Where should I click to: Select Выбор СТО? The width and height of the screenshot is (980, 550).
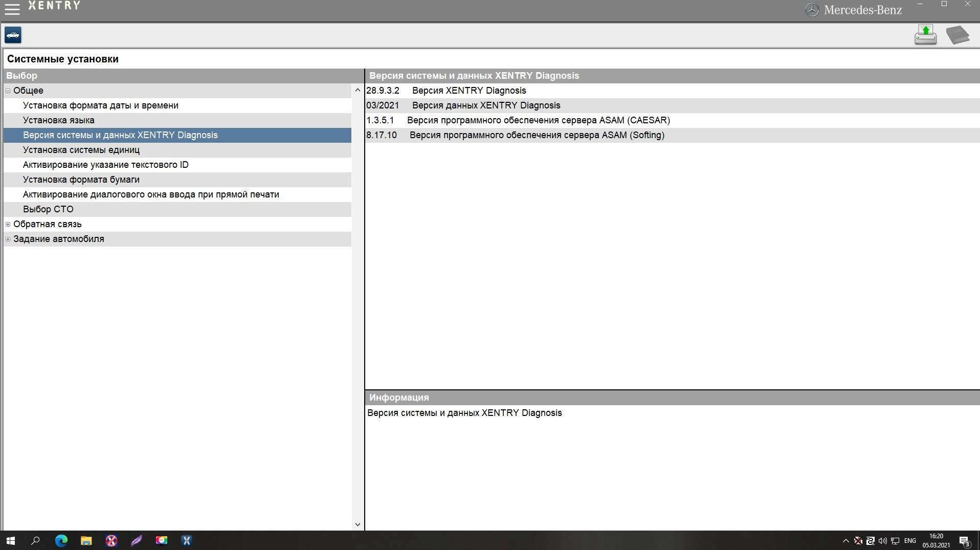coord(177,209)
